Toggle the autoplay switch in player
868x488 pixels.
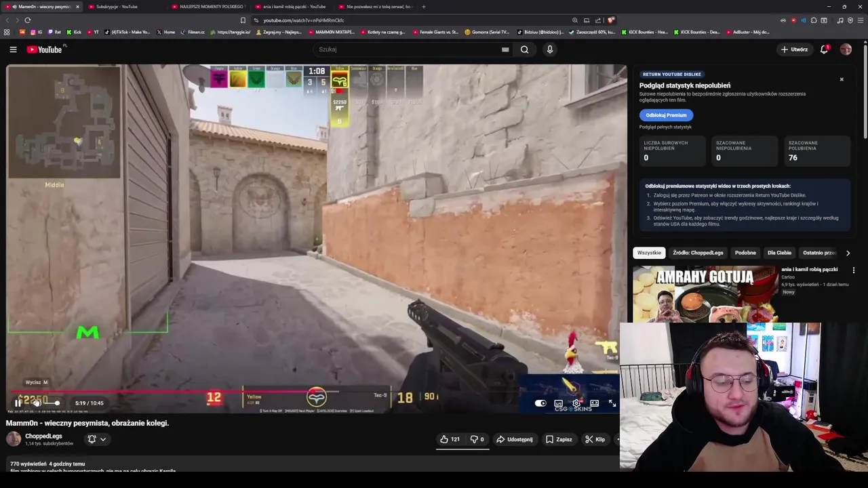(x=540, y=403)
